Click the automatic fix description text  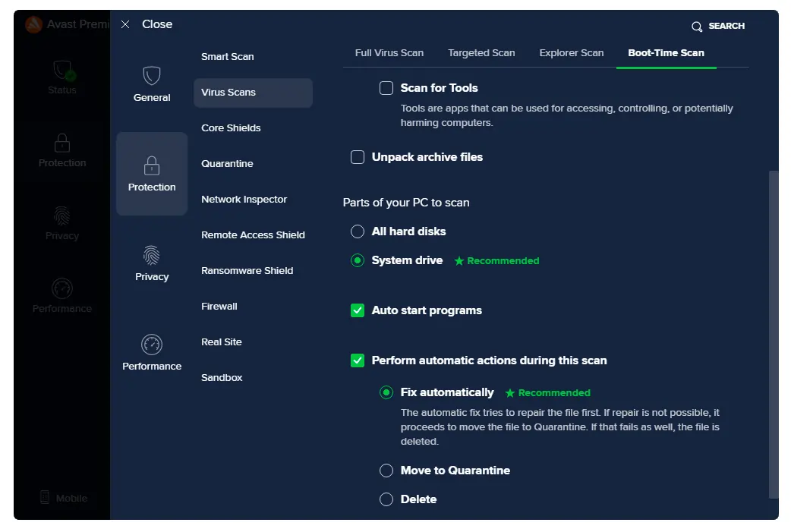click(x=560, y=427)
